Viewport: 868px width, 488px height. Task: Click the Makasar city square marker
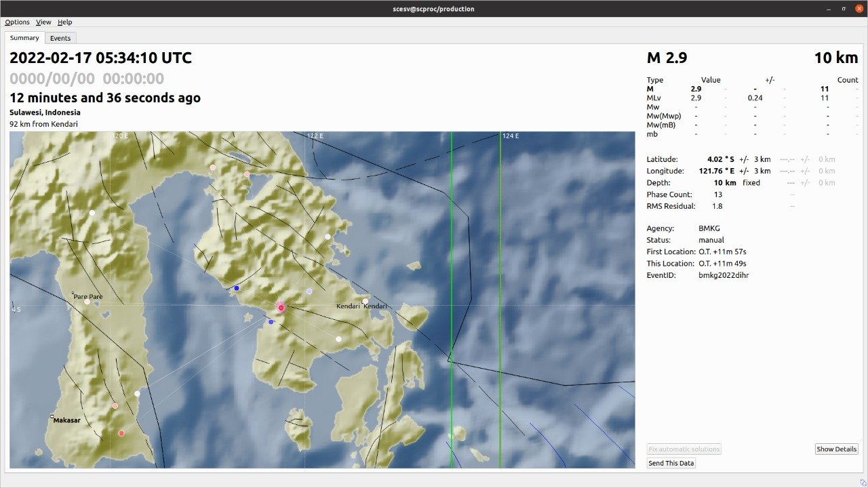coord(52,417)
